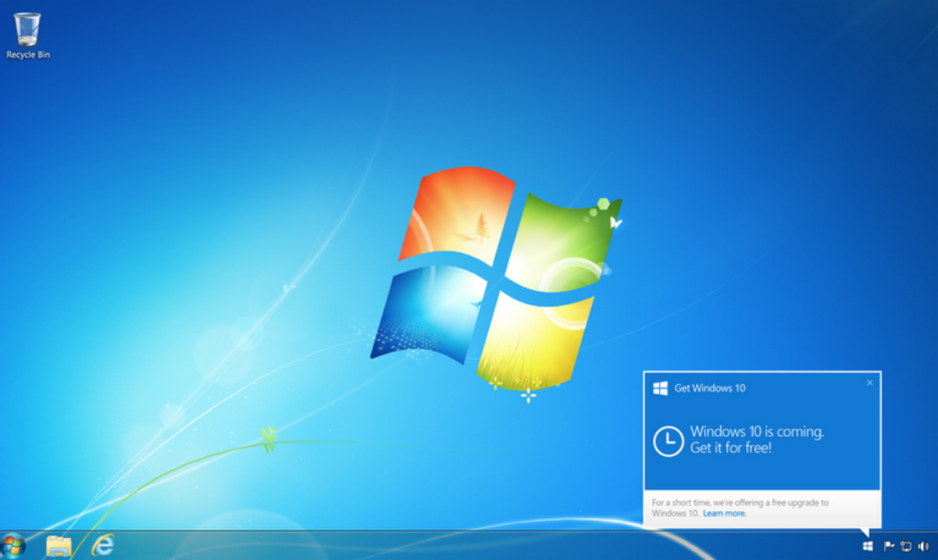Open the volume speaker tray icon
This screenshot has height=560, width=938.
pos(923,546)
